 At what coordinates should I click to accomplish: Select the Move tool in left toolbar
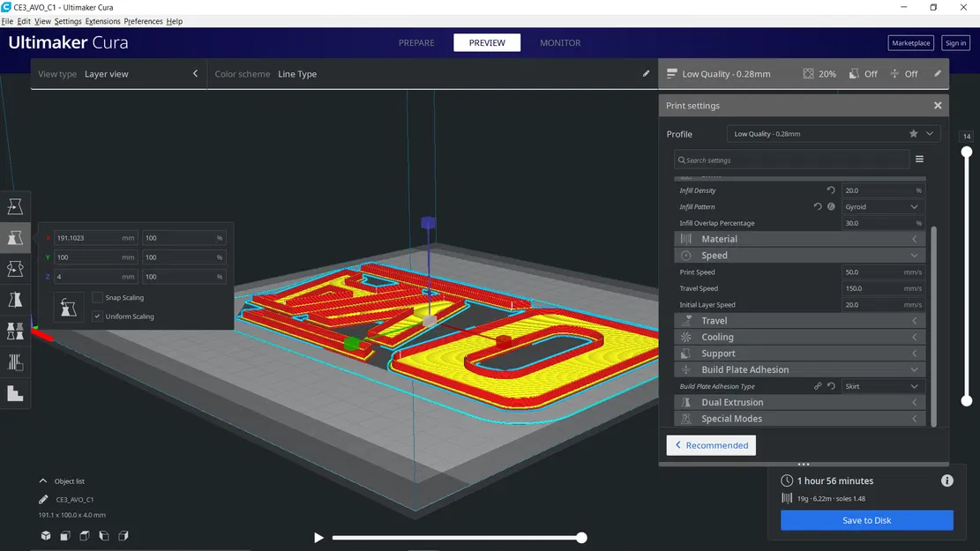coord(15,206)
